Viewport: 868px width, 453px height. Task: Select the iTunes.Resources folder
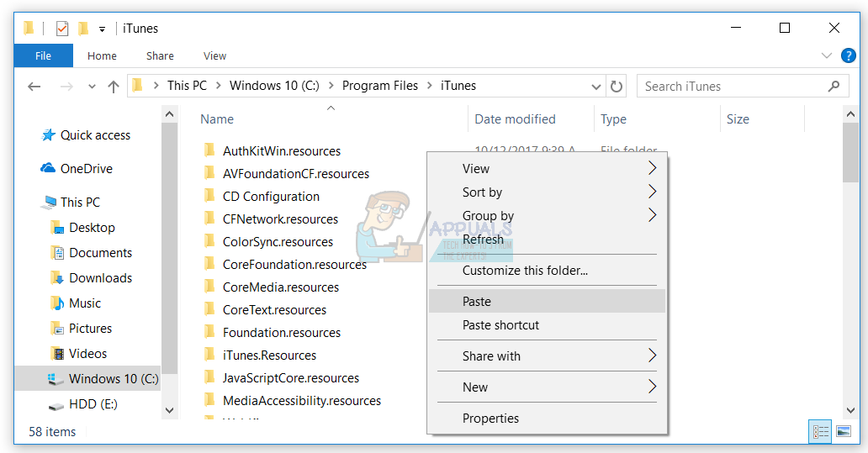click(260, 356)
